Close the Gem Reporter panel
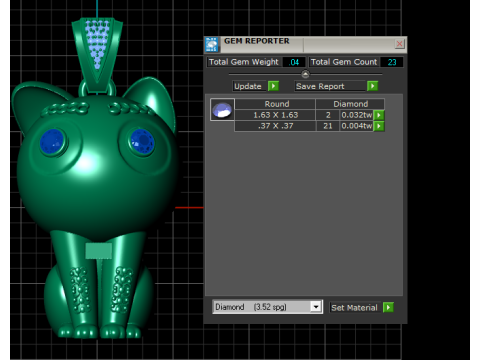Image resolution: width=480 pixels, height=360 pixels. tap(399, 44)
